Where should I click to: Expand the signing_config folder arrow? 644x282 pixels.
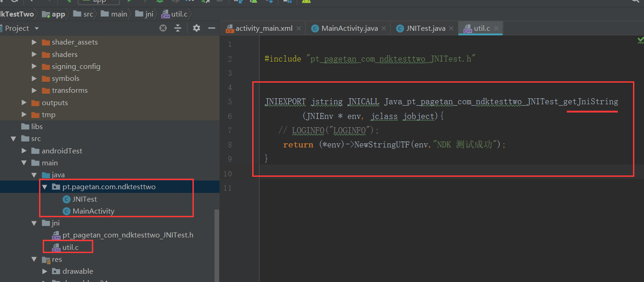[34, 66]
